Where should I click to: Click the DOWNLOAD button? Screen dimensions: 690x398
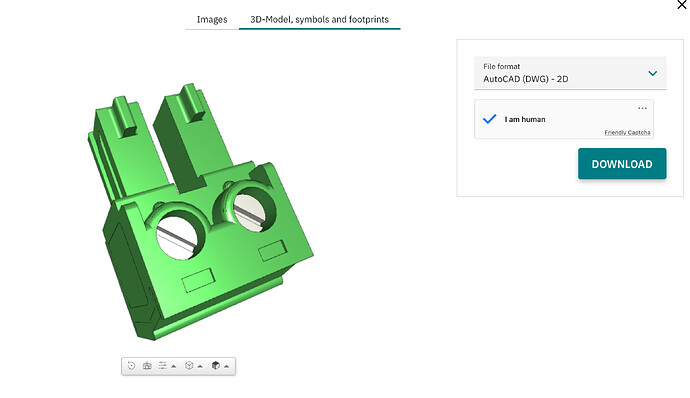[622, 164]
